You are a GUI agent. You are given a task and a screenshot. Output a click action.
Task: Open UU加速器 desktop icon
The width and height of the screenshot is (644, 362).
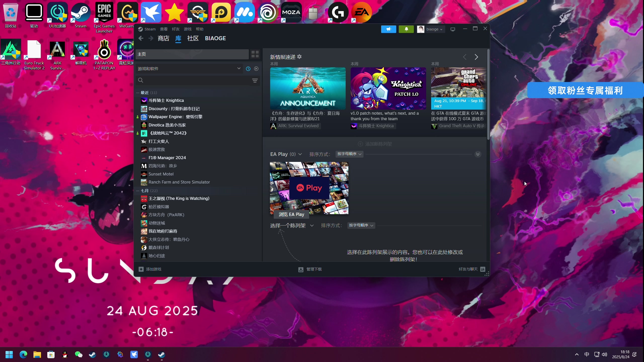[57, 15]
